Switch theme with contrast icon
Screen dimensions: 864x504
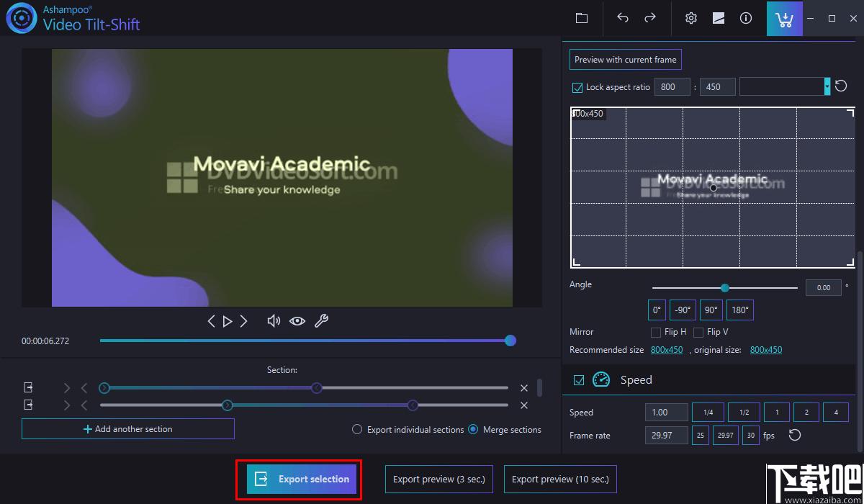[x=719, y=18]
